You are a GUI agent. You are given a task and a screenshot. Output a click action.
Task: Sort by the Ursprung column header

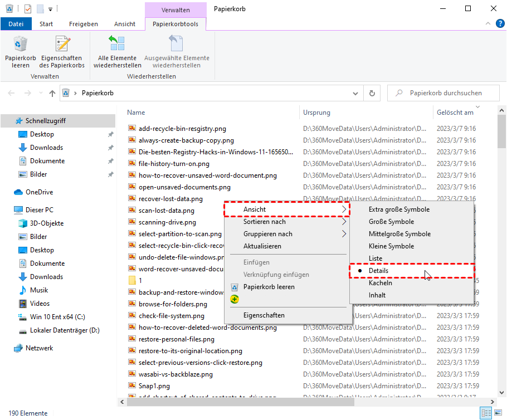[316, 113]
